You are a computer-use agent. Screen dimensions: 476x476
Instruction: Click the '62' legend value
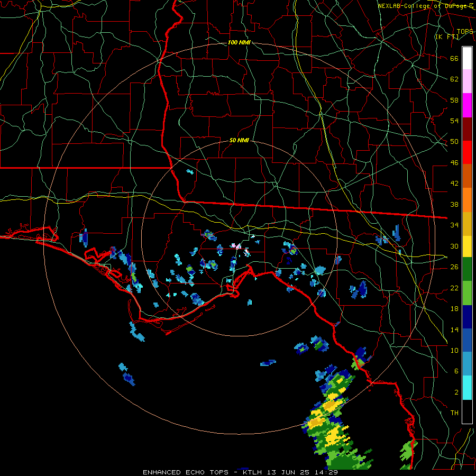[454, 79]
